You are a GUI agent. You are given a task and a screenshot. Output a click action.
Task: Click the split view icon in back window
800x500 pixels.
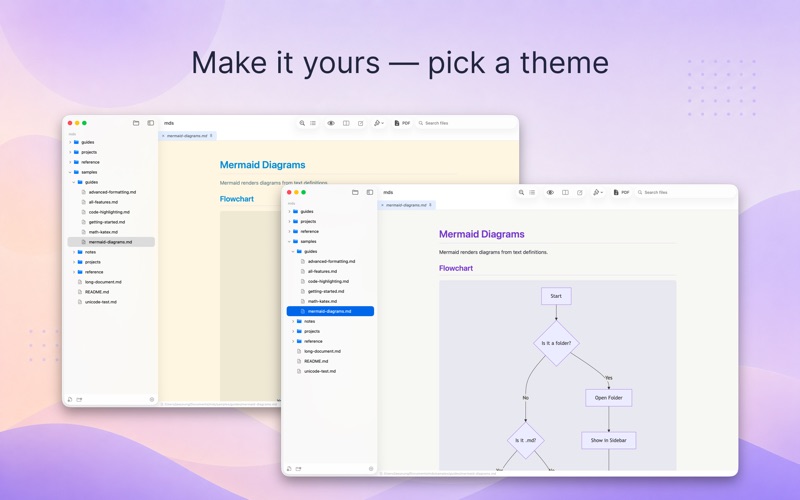pos(346,123)
